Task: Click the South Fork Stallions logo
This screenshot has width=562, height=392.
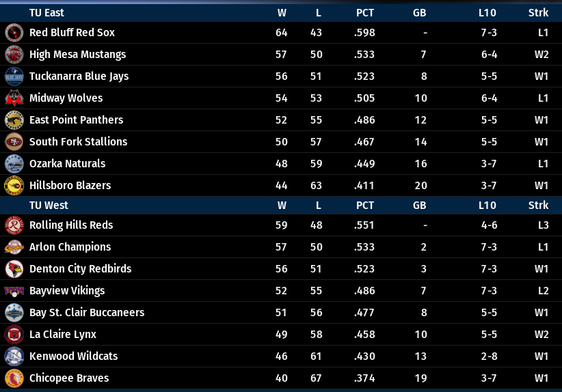Action: click(x=14, y=142)
